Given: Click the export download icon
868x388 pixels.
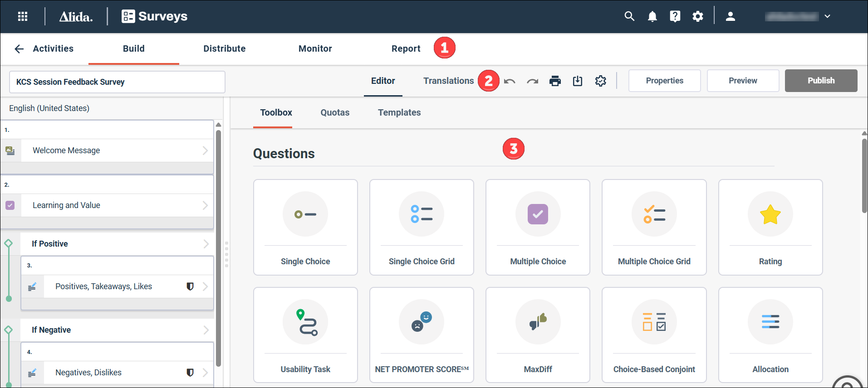Looking at the screenshot, I should 577,81.
